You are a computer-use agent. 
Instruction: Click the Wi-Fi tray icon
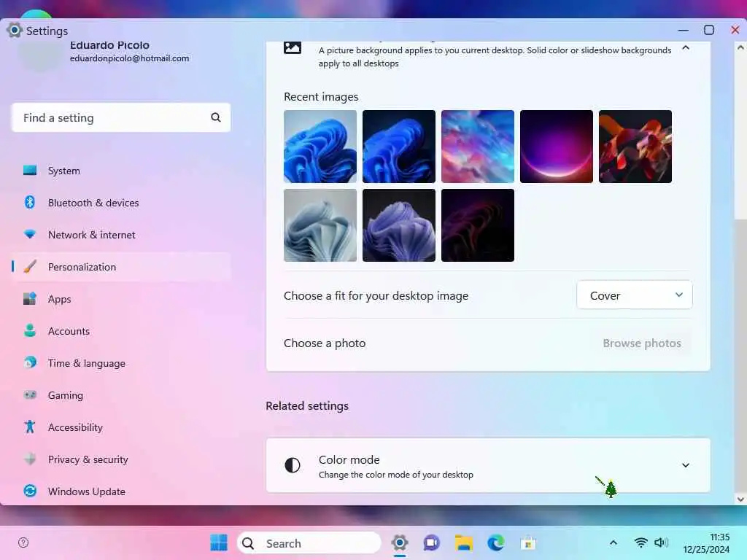pyautogui.click(x=641, y=542)
